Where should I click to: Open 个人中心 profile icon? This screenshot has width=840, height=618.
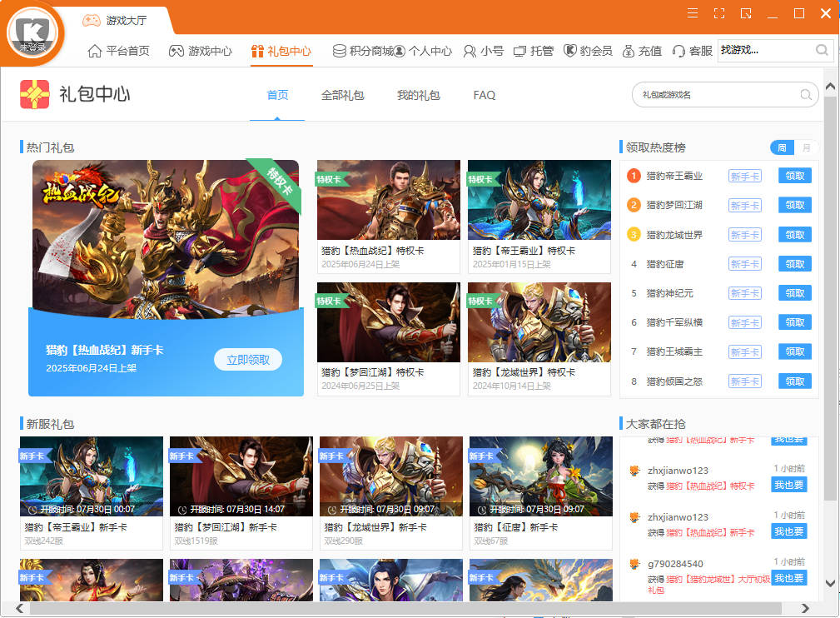tap(400, 51)
